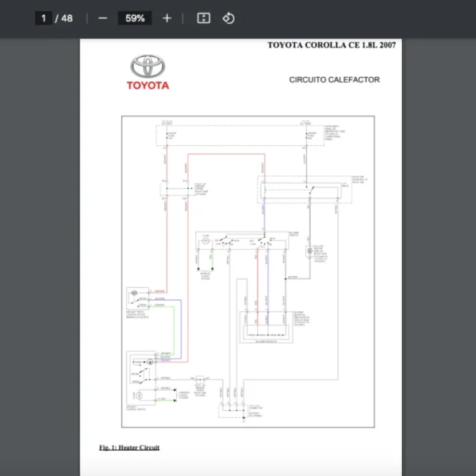Viewport: 476px width, 476px height.
Task: Click the Fig. 1: Heater Circuit caption
Action: pos(129,447)
